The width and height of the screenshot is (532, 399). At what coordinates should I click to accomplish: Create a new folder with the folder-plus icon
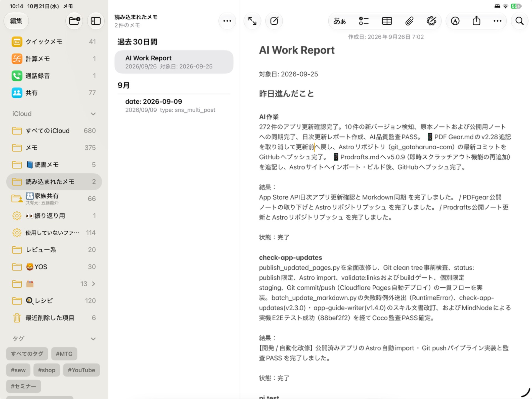click(x=75, y=21)
